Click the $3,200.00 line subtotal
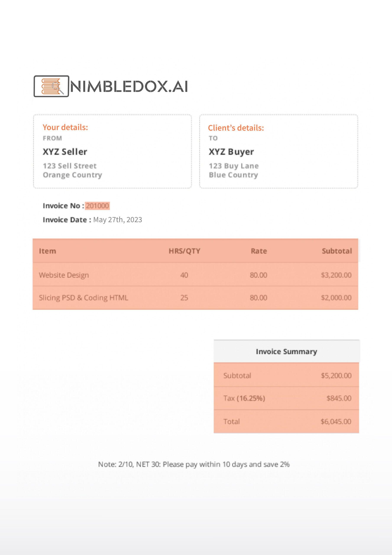 (336, 275)
